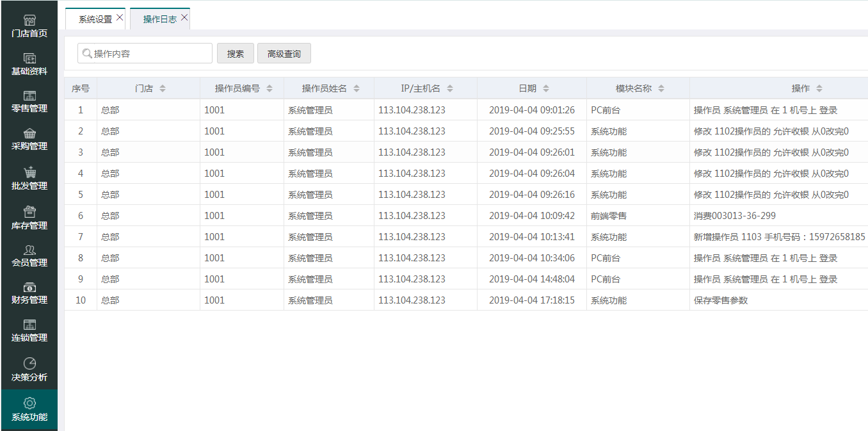Sort table by 模块名称 column
868x431 pixels.
click(x=661, y=89)
